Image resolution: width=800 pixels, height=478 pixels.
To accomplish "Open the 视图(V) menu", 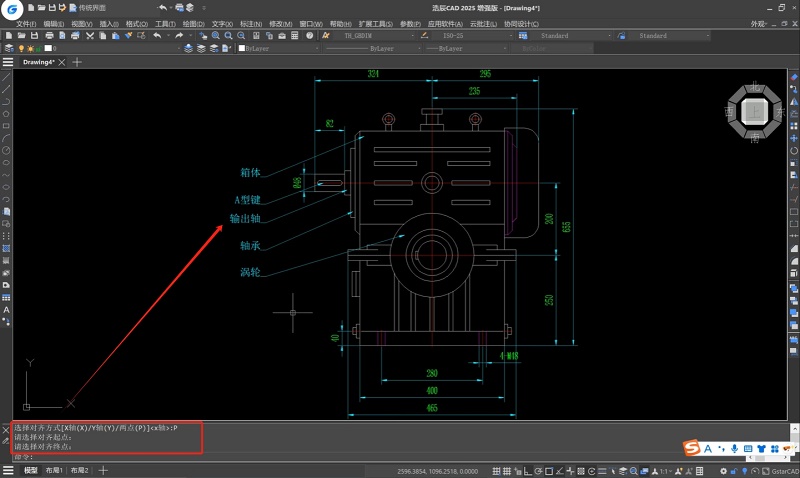I will (x=82, y=23).
